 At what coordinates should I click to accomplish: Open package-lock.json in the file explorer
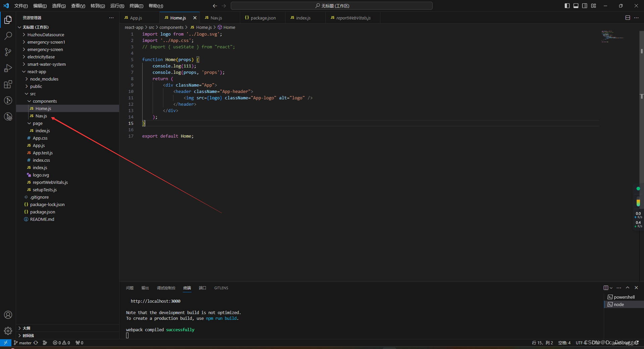pos(68,204)
